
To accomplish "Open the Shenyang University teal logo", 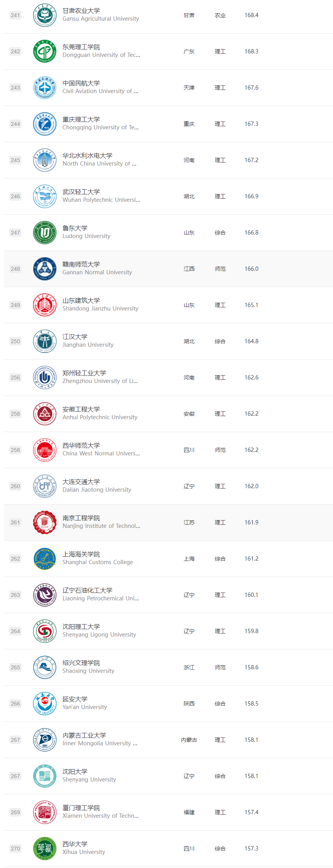I will tap(45, 776).
